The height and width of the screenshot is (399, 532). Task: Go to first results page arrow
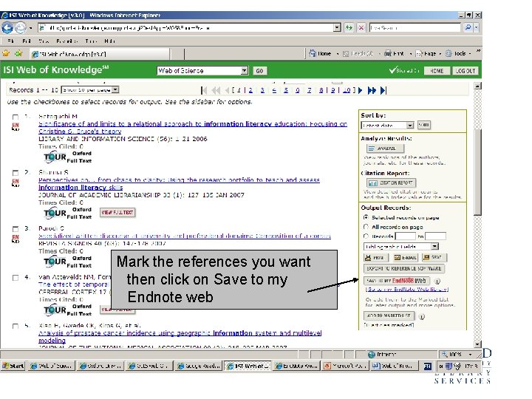tap(204, 90)
